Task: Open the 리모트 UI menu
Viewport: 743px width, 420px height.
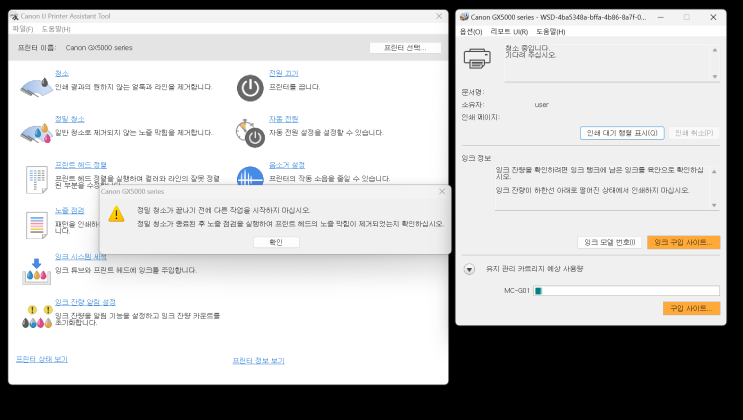Action: click(x=509, y=32)
